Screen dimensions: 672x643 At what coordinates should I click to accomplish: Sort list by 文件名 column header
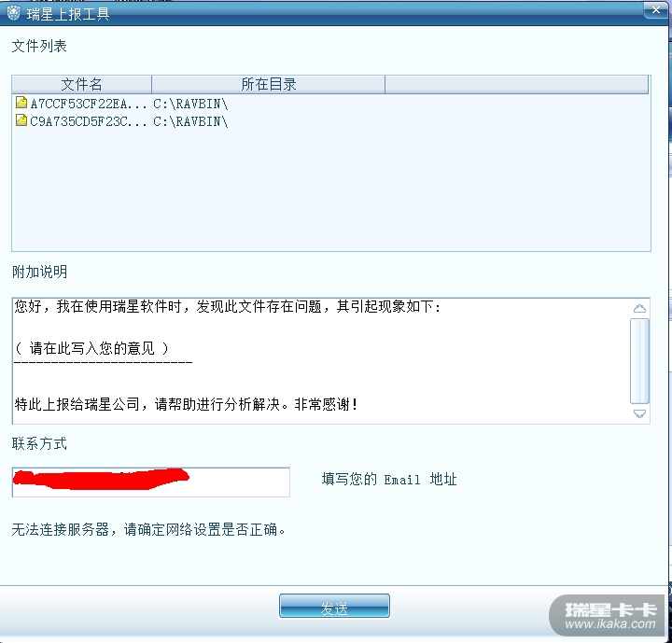[x=81, y=84]
